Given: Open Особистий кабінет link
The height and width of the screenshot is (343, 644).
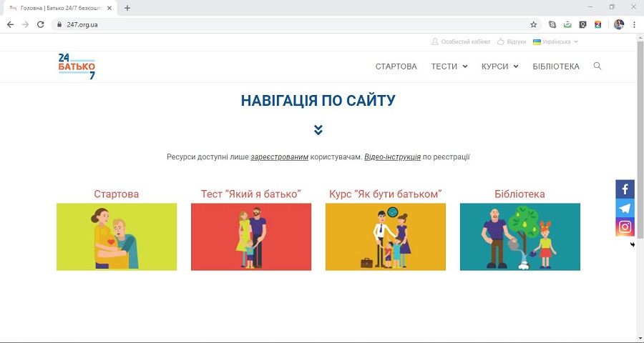Looking at the screenshot, I should point(461,42).
